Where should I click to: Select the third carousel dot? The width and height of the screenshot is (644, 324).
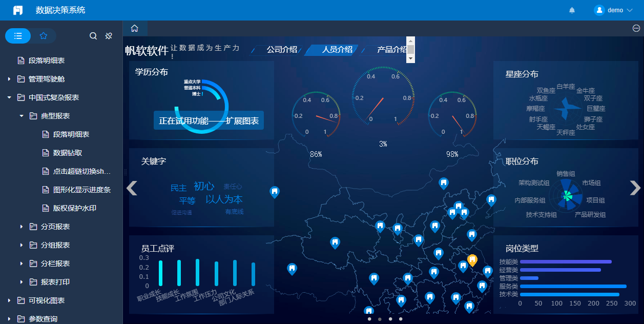coord(390,319)
